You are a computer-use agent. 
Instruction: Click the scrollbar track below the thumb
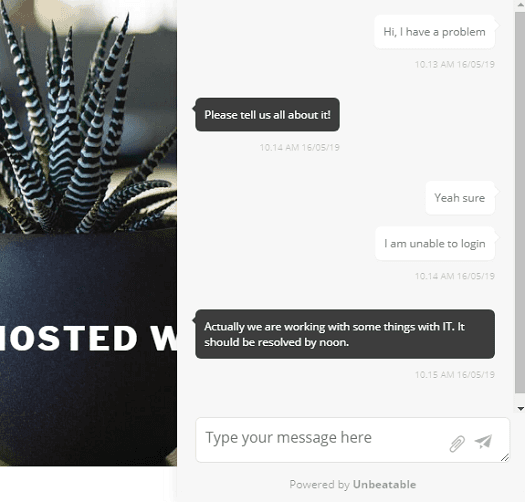[520, 399]
